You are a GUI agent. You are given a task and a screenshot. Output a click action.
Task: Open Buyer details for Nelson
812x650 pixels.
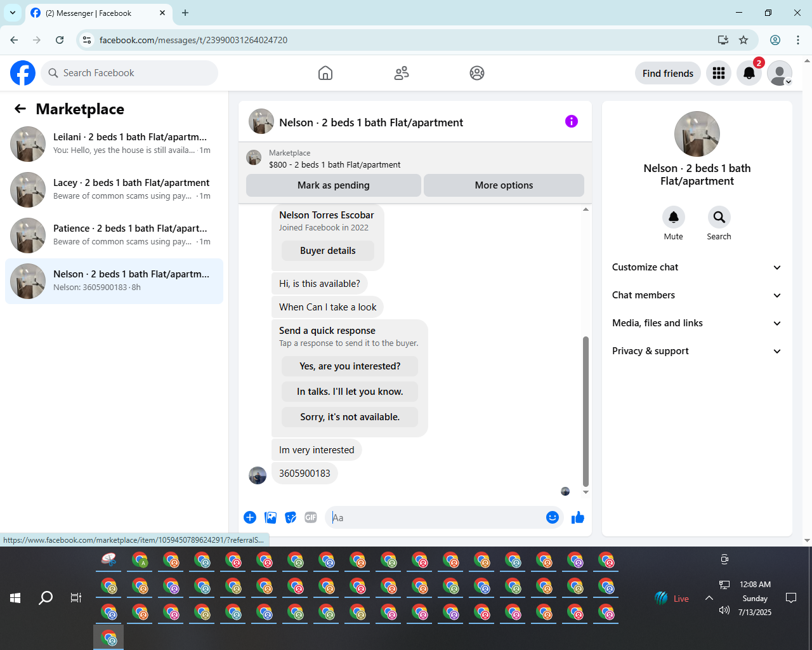tap(328, 251)
